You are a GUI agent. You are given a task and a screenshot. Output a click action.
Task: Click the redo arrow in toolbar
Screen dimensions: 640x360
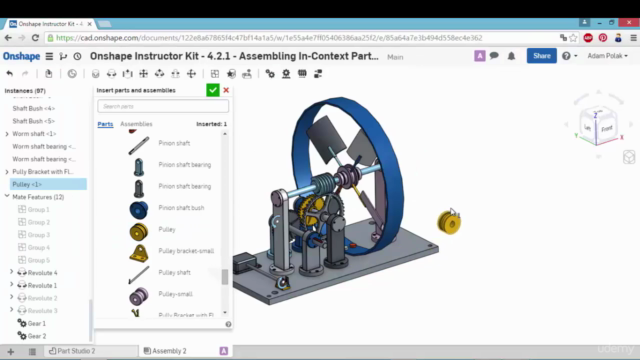[25, 74]
